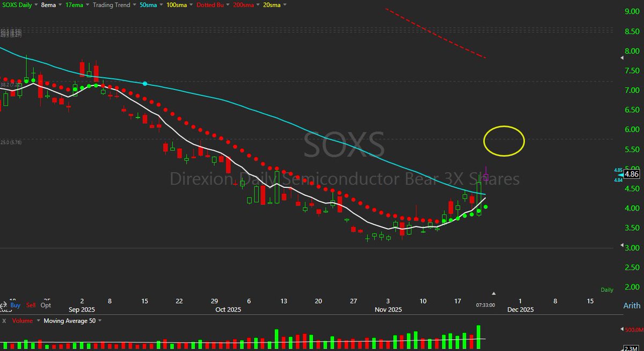
Task: Click the Oct 2025 date axis label
Action: (x=228, y=310)
